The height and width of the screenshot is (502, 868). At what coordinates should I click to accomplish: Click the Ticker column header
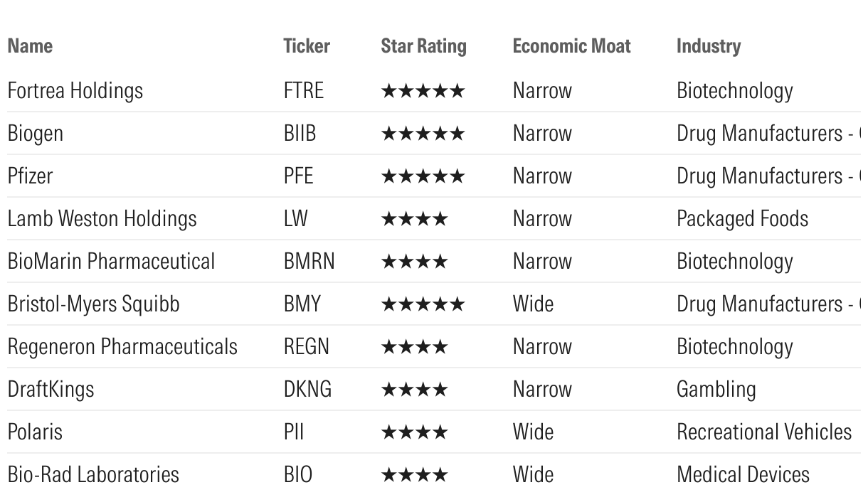click(307, 46)
